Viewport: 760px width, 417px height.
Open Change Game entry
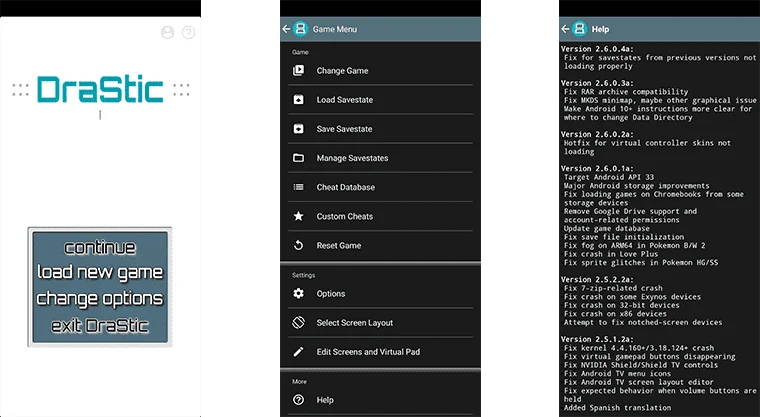point(380,71)
